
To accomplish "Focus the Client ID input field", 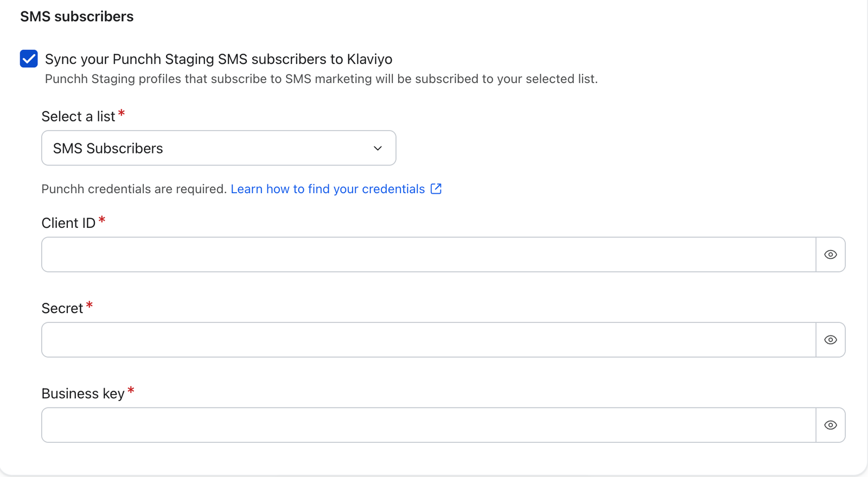I will (x=429, y=255).
